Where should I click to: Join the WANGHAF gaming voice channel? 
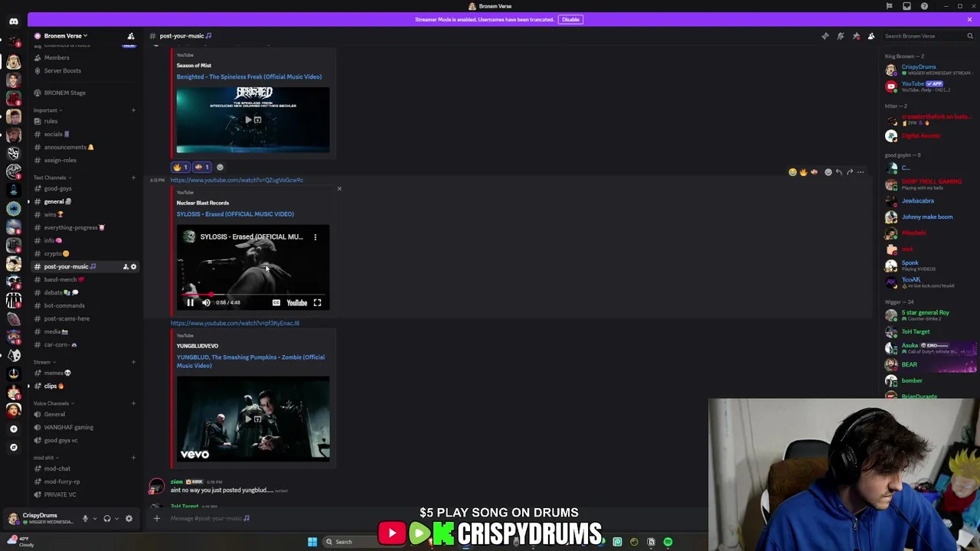(84, 427)
